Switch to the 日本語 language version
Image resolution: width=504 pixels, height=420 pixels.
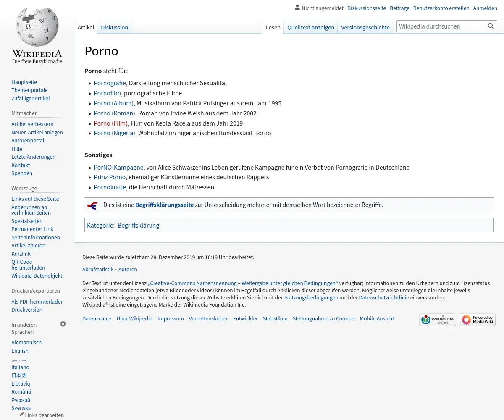(x=19, y=375)
